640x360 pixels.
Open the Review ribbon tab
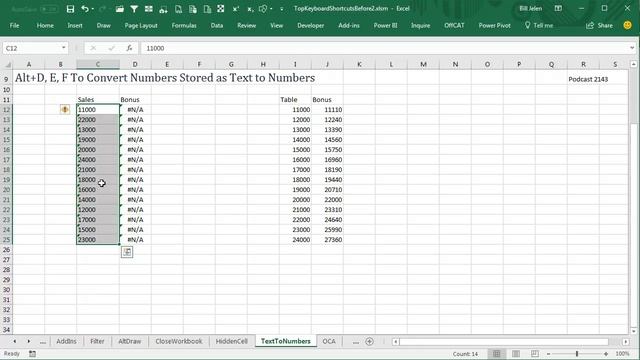tap(247, 25)
